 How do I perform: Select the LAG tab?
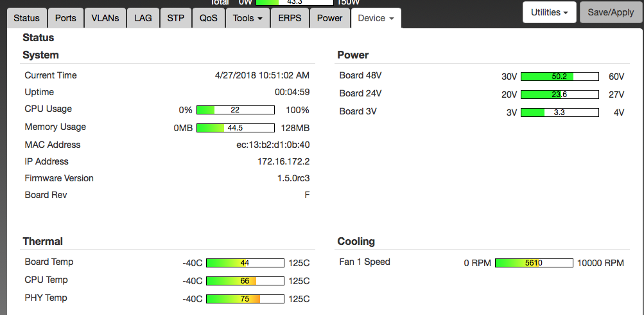(143, 18)
